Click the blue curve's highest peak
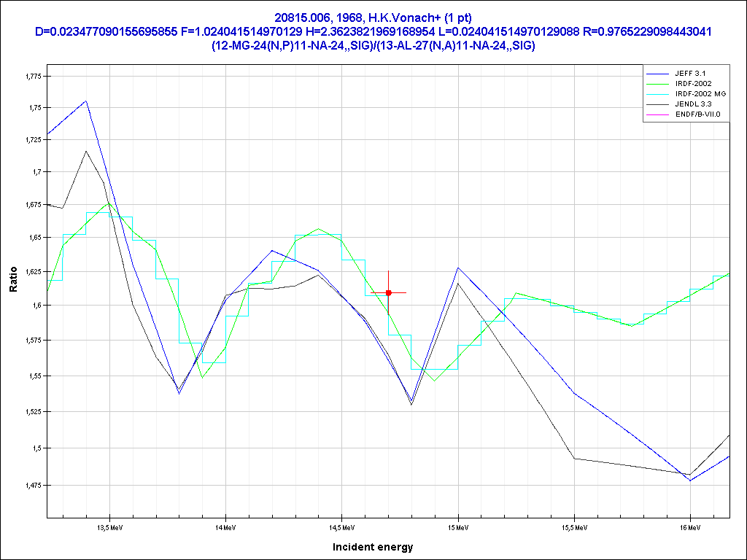This screenshot has height=560, width=747. 86,101
